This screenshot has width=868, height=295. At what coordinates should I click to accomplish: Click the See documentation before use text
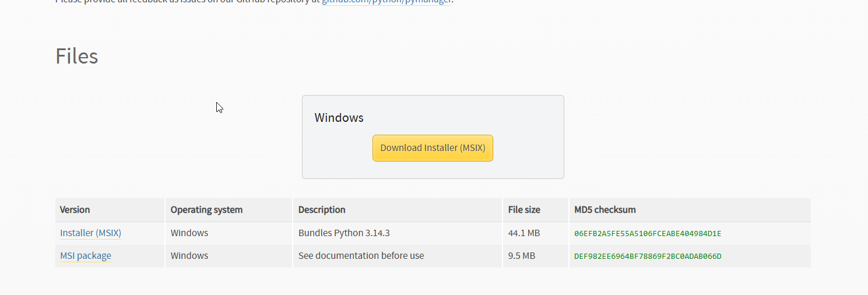tap(361, 256)
